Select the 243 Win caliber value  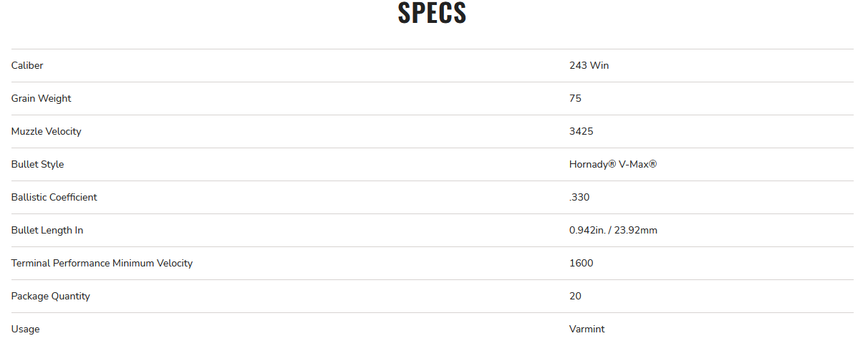(589, 65)
